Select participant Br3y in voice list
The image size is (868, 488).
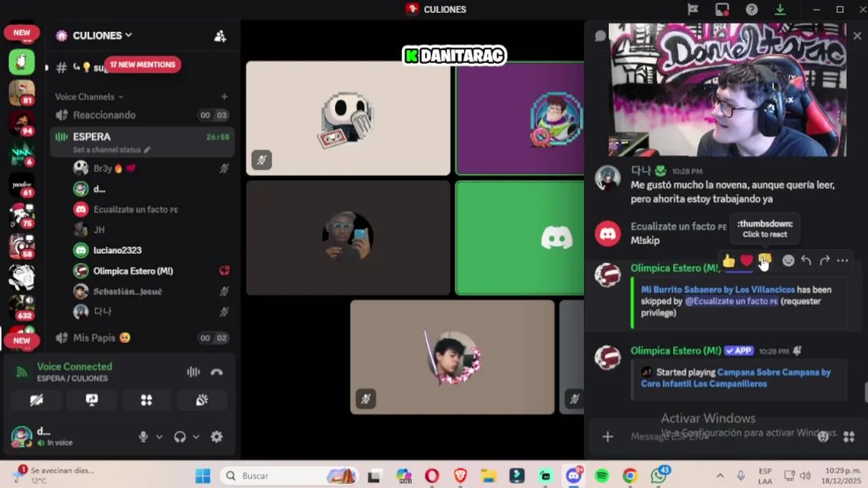click(x=153, y=168)
